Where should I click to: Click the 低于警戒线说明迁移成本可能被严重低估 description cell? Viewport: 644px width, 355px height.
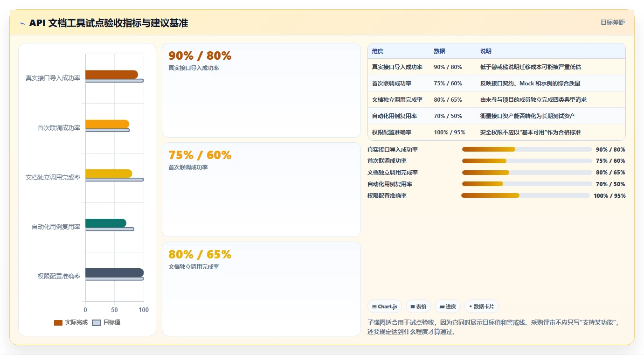530,67
